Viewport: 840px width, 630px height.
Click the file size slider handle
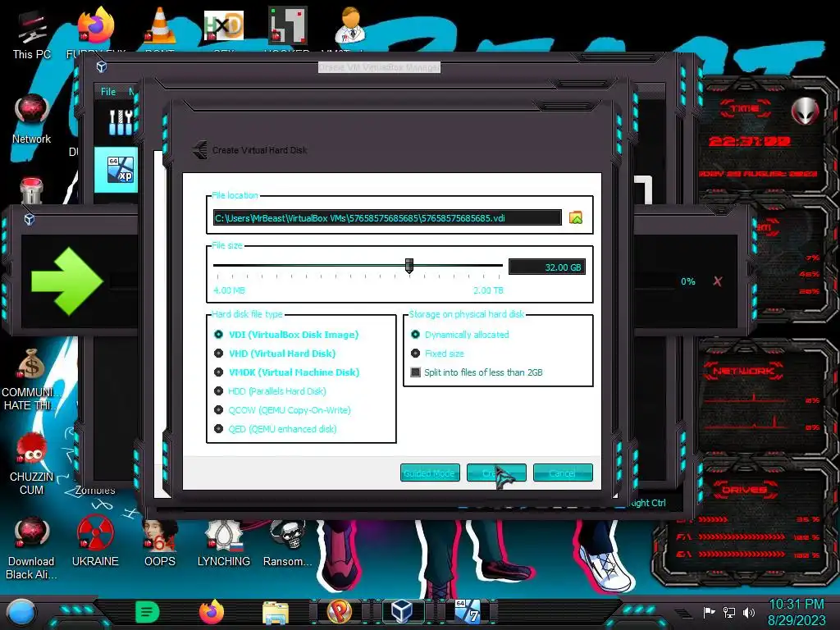click(409, 266)
